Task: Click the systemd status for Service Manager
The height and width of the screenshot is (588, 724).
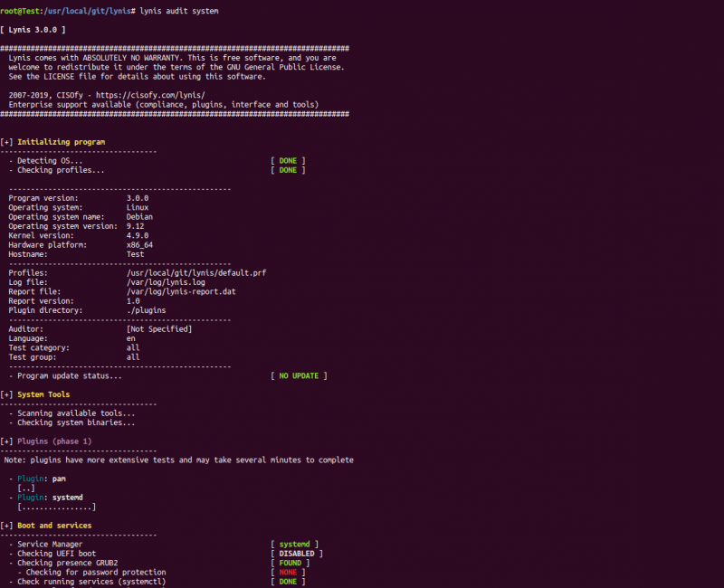Action: point(294,544)
